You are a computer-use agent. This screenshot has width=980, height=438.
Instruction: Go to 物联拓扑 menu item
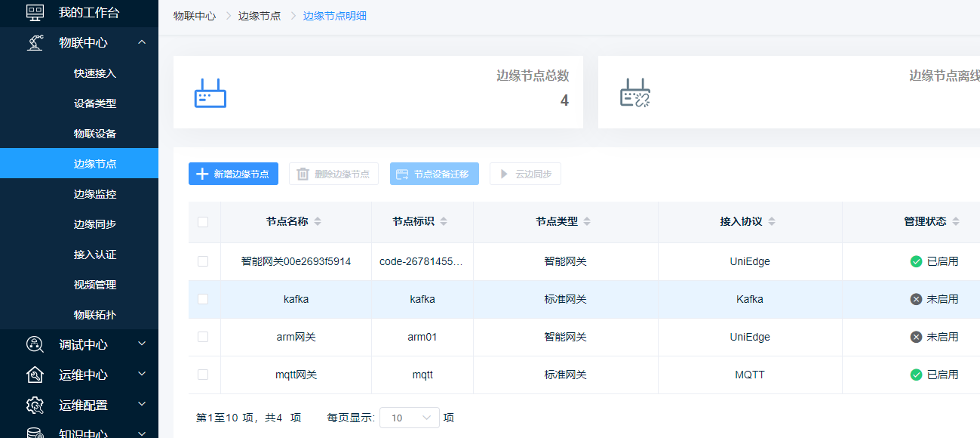tap(95, 315)
